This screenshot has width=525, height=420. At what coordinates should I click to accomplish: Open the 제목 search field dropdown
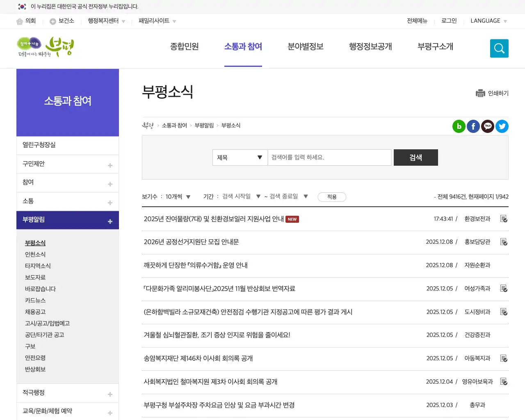click(240, 157)
